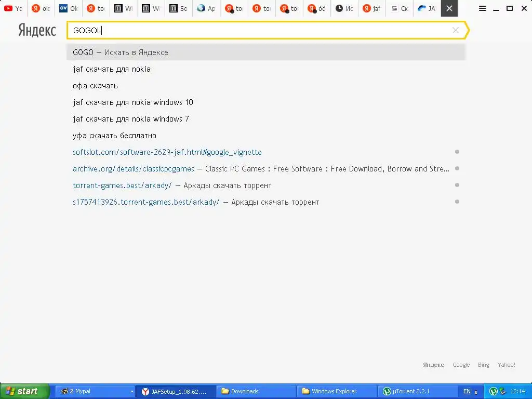Switch to the YouTube tab
Viewport: 532px width, 399px height.
[14, 8]
